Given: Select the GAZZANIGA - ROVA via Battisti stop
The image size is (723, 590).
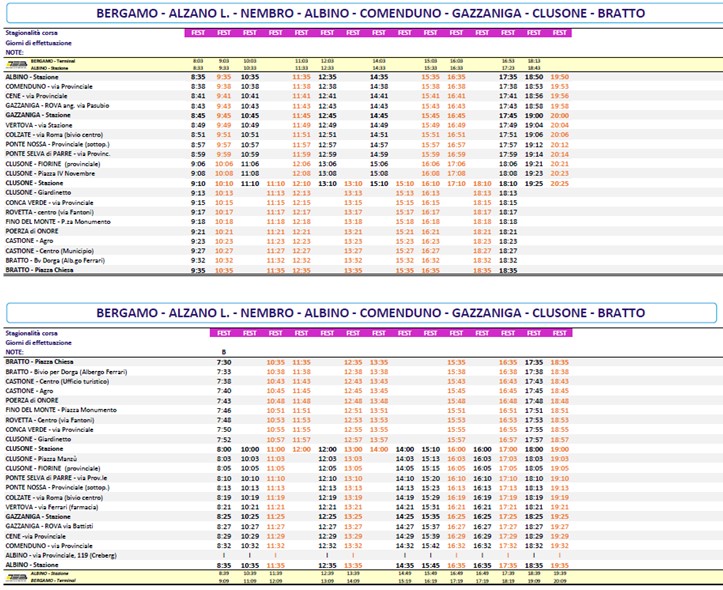Looking at the screenshot, I should [x=49, y=526].
